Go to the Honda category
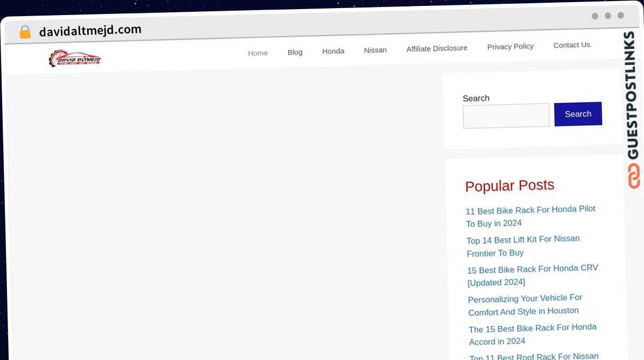 coord(333,51)
